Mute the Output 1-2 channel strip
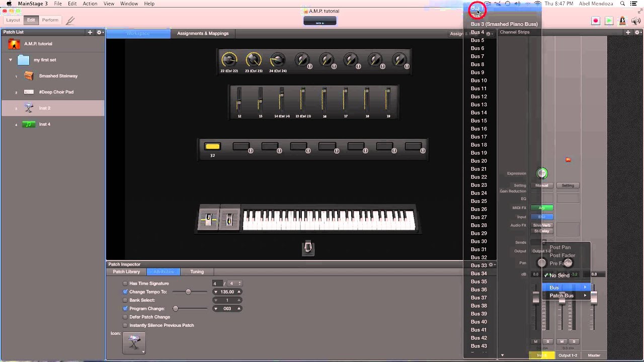Screen dimensions: 644x362 pyautogui.click(x=562, y=342)
